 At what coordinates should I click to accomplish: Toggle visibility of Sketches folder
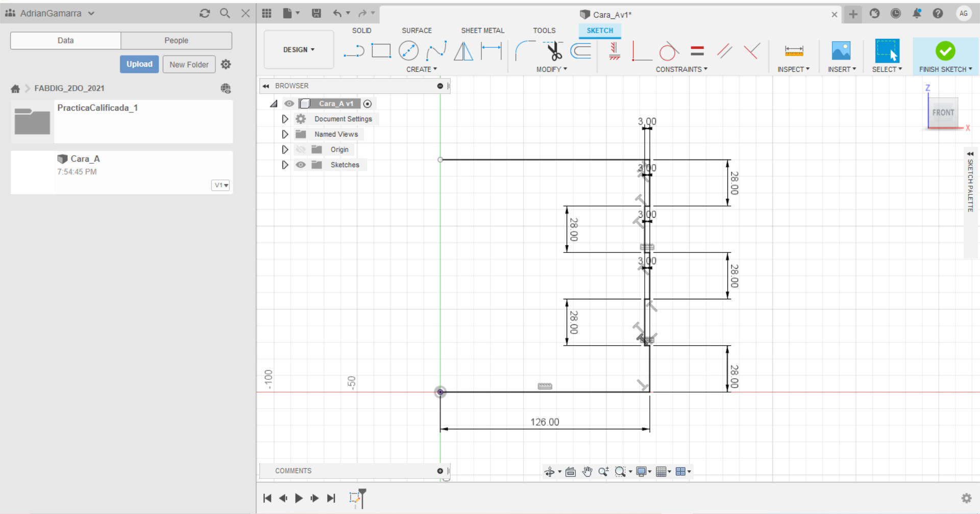coord(301,165)
